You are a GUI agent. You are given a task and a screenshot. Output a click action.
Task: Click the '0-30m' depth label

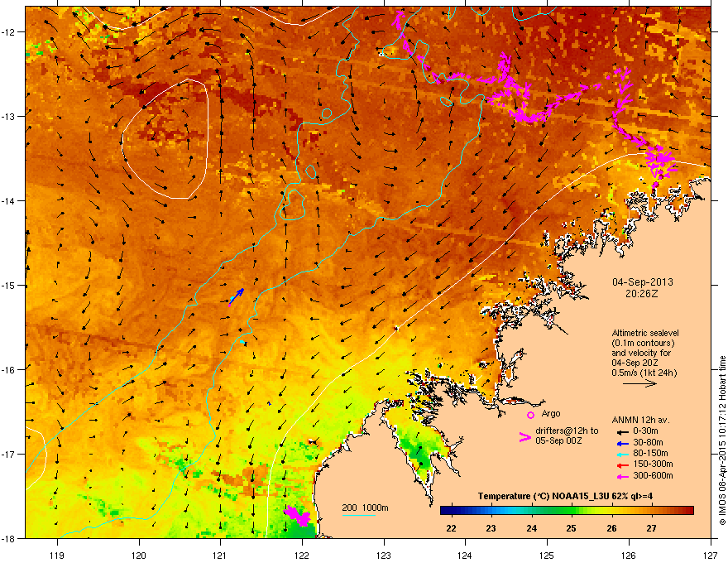pos(645,431)
